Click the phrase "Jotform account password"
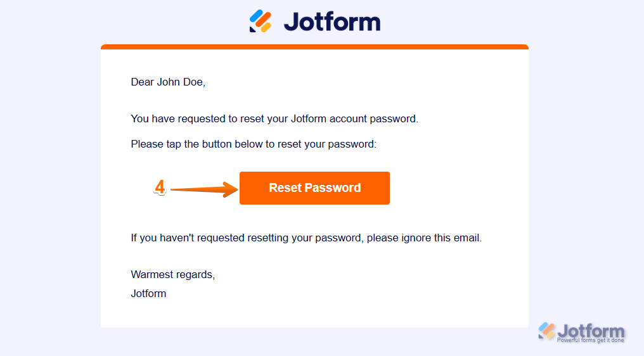644x356 pixels. tap(353, 118)
